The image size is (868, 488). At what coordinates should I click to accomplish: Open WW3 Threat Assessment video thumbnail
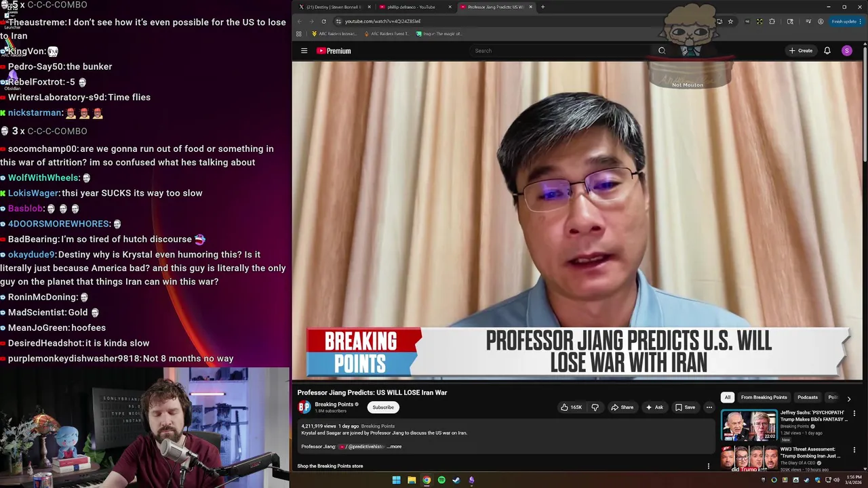(749, 459)
